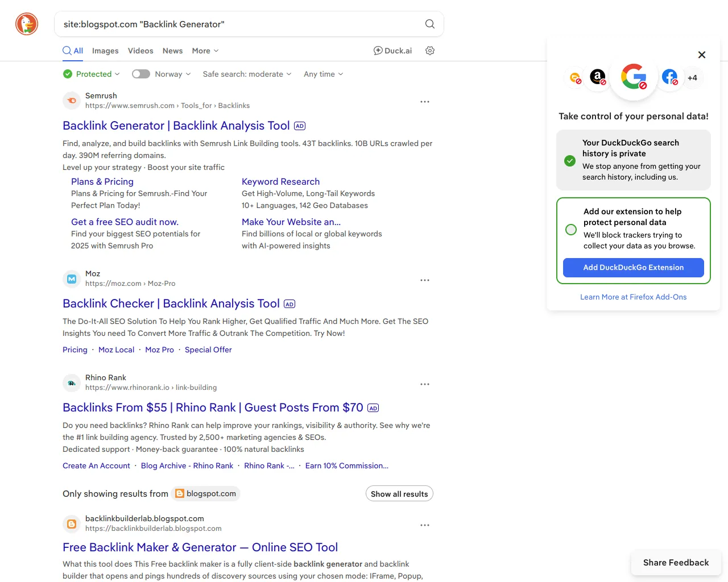The image size is (728, 582).
Task: Toggle the Norway region switch
Action: 141,74
